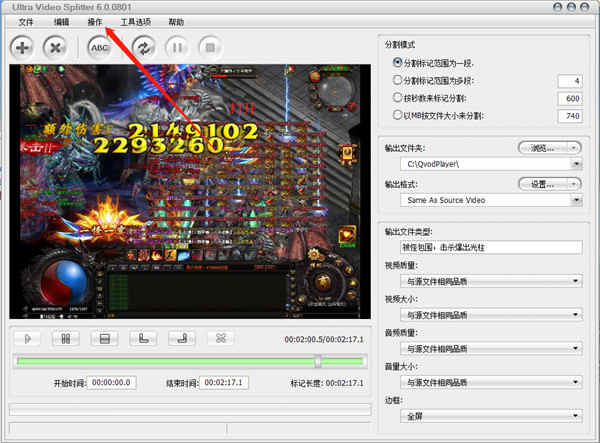Screen dimensions: 600x443
Task: Open the 视频大小 dropdown
Action: (491, 315)
